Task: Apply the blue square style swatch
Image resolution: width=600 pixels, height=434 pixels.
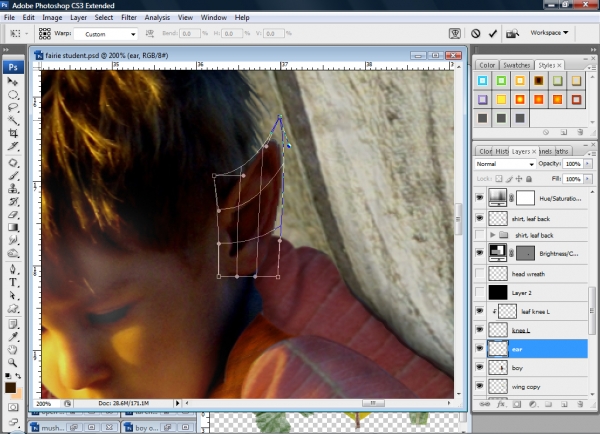Action: pos(483,80)
